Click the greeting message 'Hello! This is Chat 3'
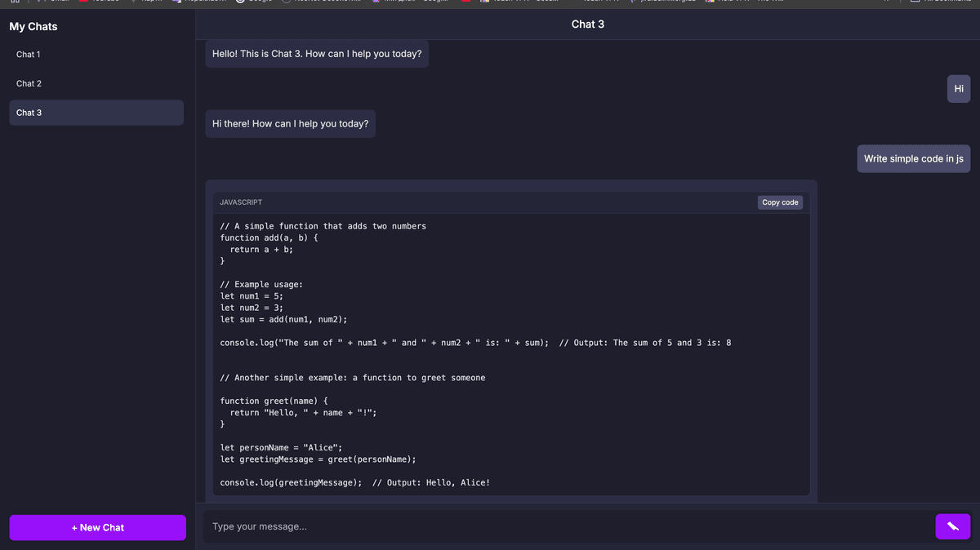 [317, 54]
